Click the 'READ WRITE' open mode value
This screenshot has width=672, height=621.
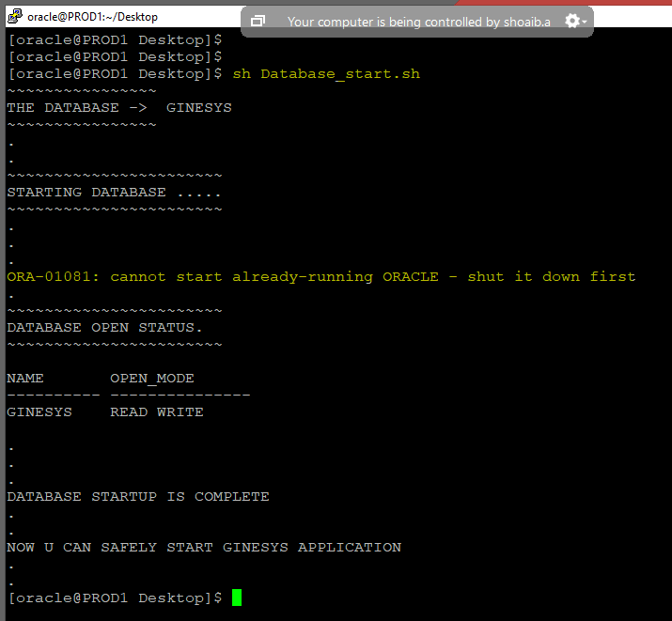[157, 412]
